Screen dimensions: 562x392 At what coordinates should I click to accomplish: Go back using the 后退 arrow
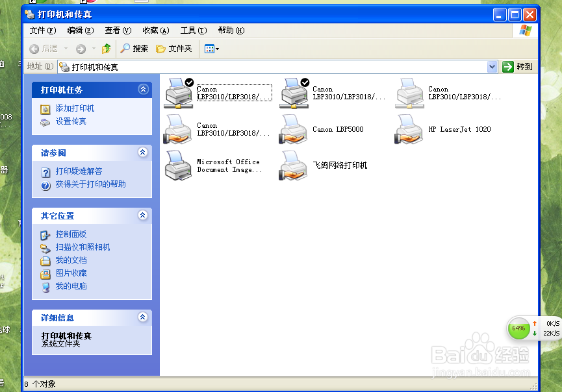point(44,49)
